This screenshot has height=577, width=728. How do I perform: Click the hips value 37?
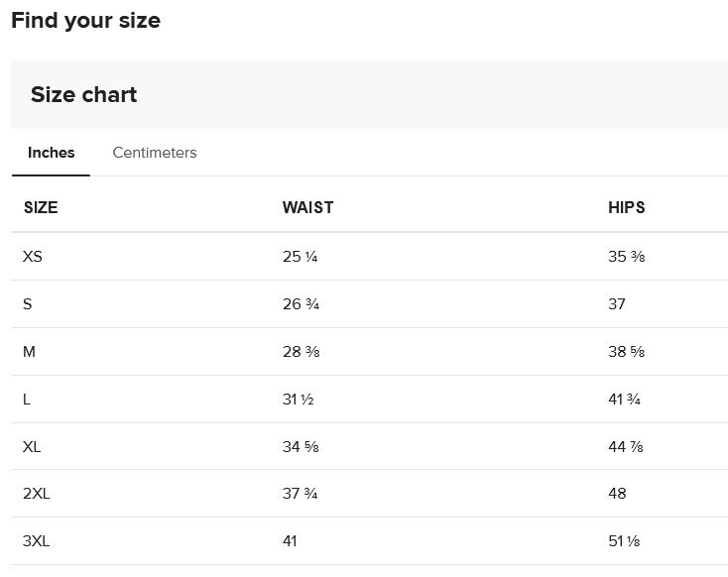[617, 304]
